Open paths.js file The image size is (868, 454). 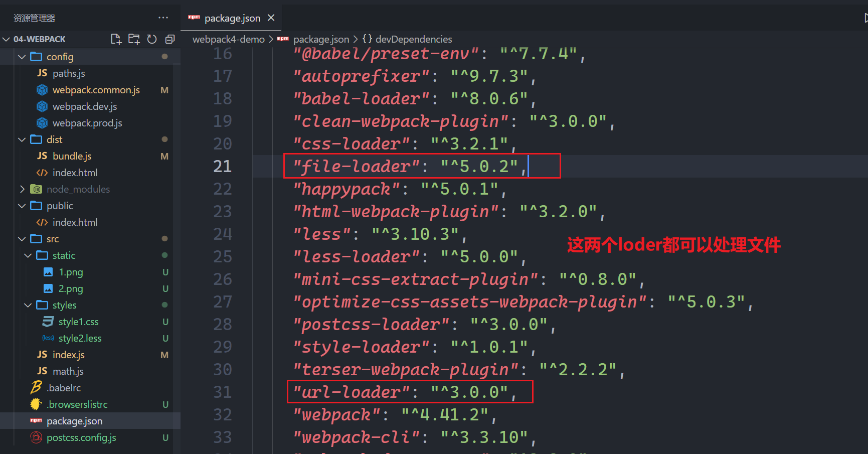point(69,73)
